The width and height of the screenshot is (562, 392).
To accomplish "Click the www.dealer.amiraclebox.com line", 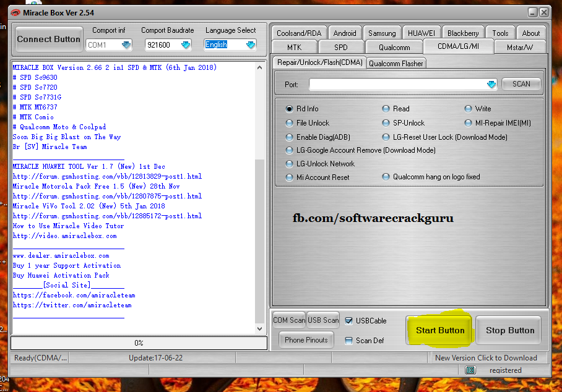I will 61,255.
